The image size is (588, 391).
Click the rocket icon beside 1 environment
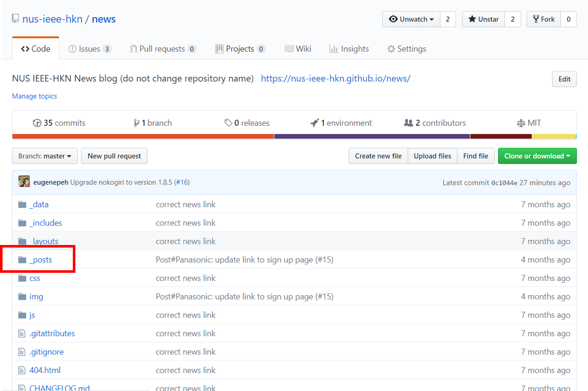314,123
